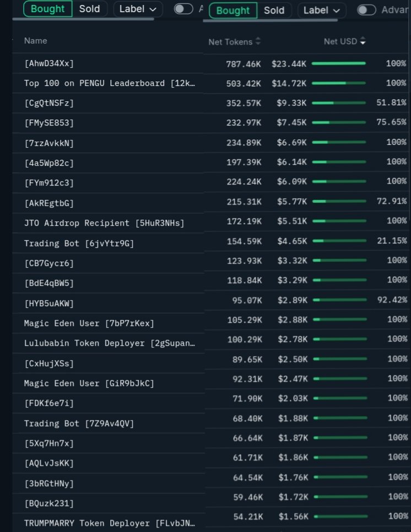Select the Bought tab above the Name column
The width and height of the screenshot is (411, 532).
pyautogui.click(x=47, y=9)
